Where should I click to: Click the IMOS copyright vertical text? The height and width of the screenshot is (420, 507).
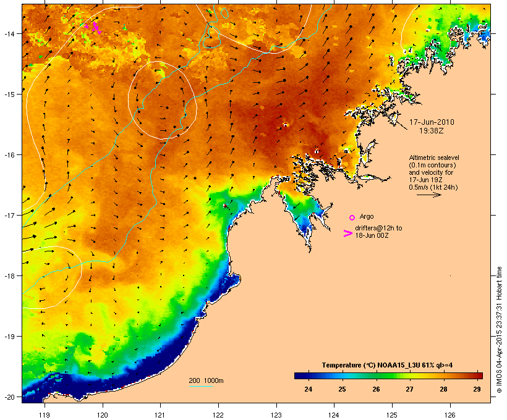click(x=500, y=330)
